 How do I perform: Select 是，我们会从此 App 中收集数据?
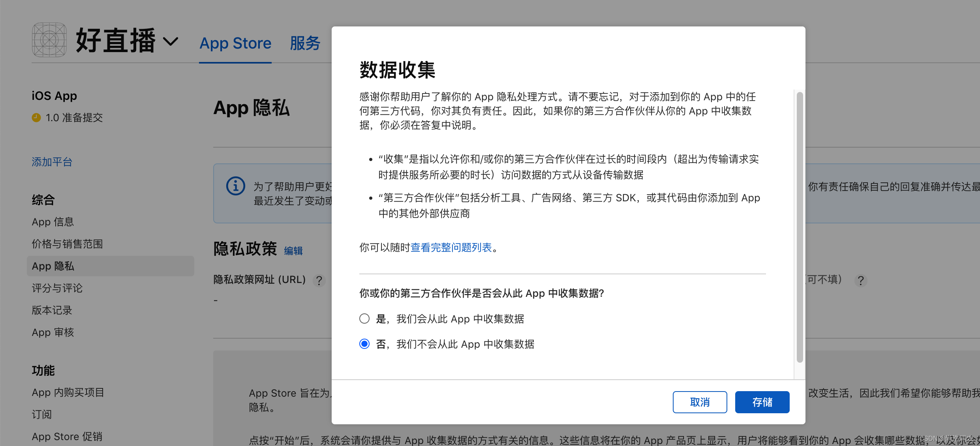pos(364,319)
